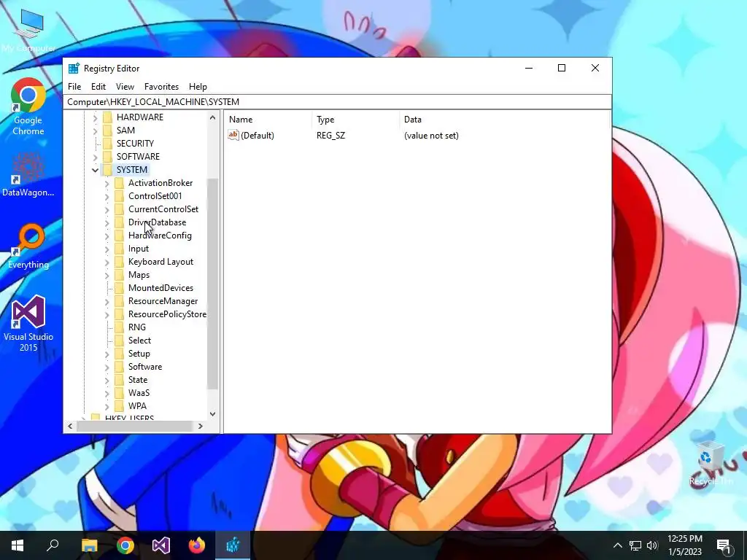Select the WaaS key
The width and height of the screenshot is (747, 560).
pos(139,393)
